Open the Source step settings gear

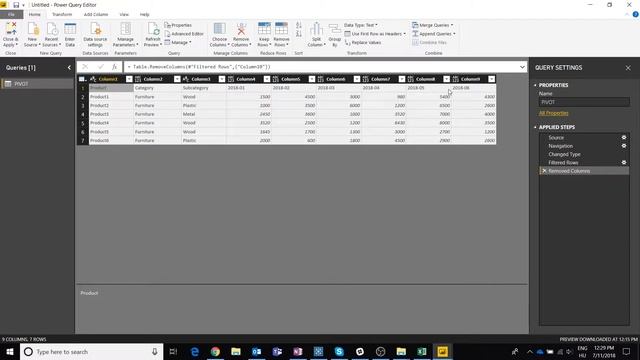(x=624, y=138)
